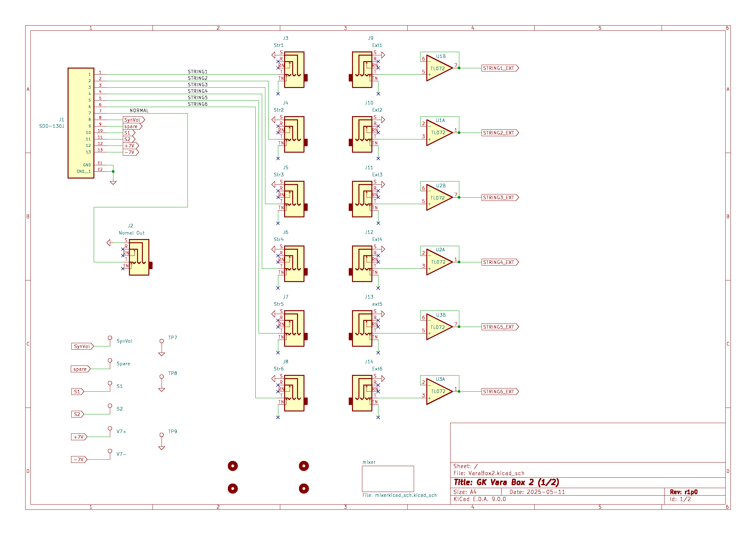Click the J2 Normal Out jack symbol
This screenshot has height=535, width=756.
pyautogui.click(x=139, y=257)
